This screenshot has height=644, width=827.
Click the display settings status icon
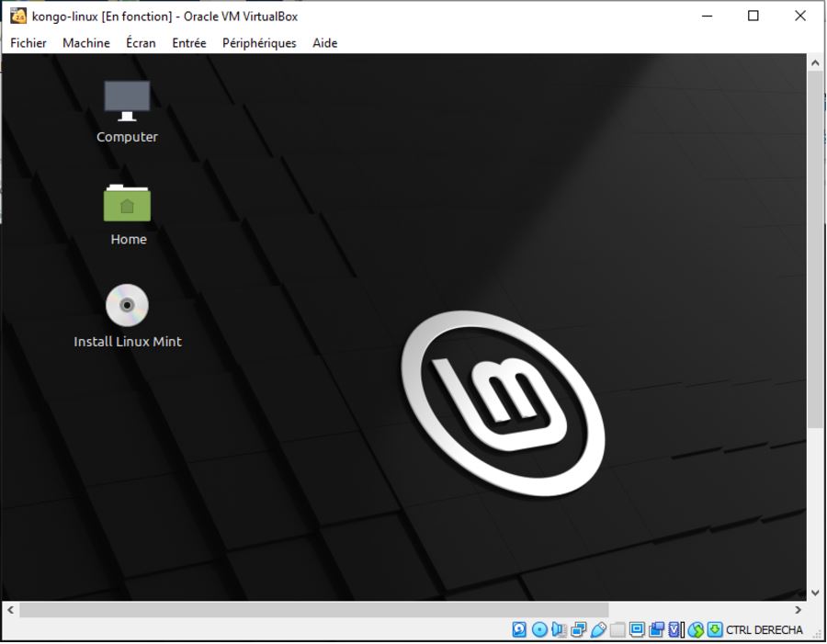637,630
